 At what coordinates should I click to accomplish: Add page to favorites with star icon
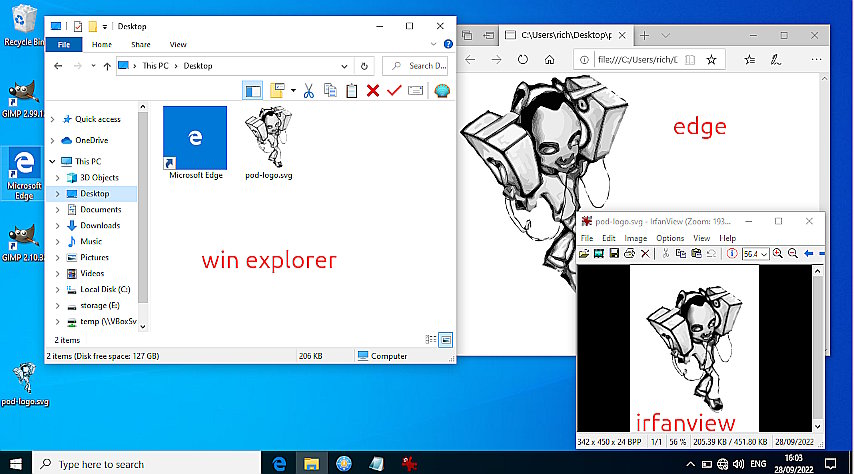pos(711,60)
